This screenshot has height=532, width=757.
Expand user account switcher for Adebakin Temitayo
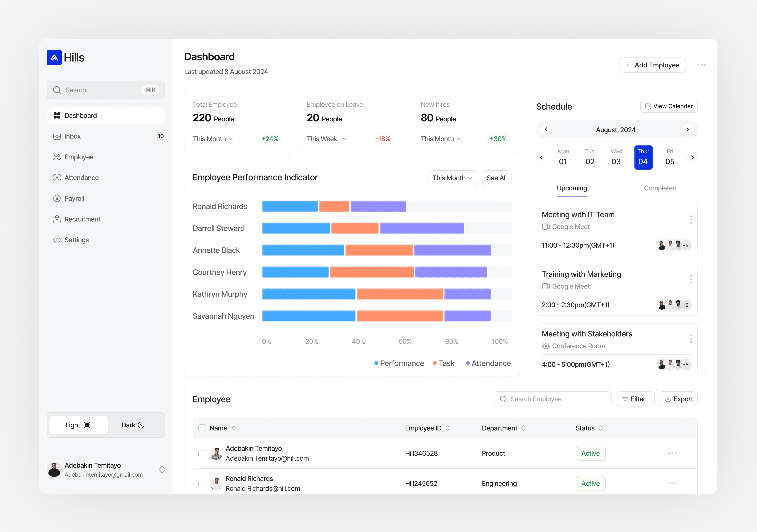click(x=162, y=470)
